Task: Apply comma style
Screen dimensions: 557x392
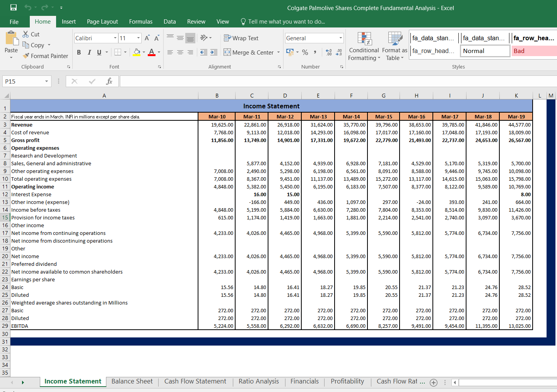Action: [x=315, y=52]
